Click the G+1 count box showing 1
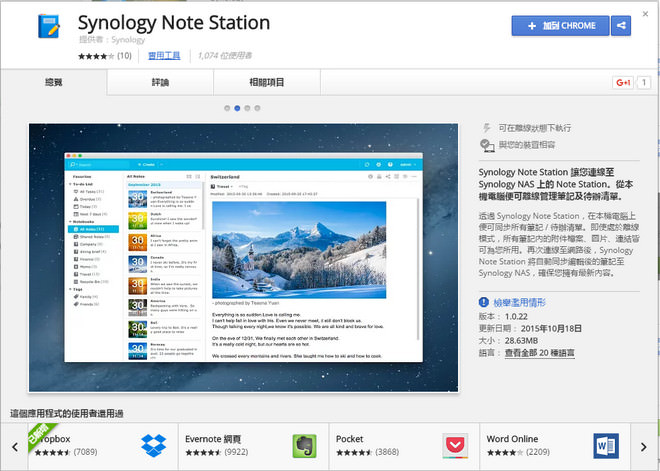This screenshot has height=471, width=660. tap(644, 82)
